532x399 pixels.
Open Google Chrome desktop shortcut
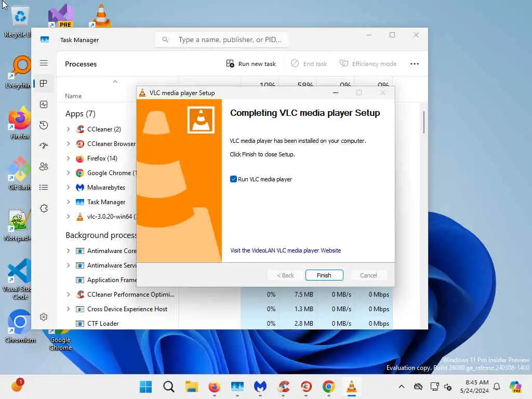60,339
